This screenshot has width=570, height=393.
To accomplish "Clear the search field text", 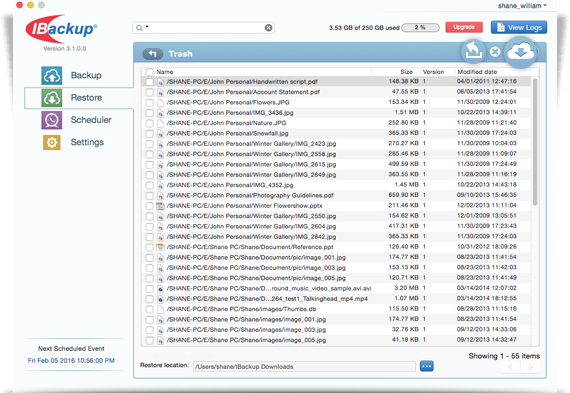I will pyautogui.click(x=268, y=28).
